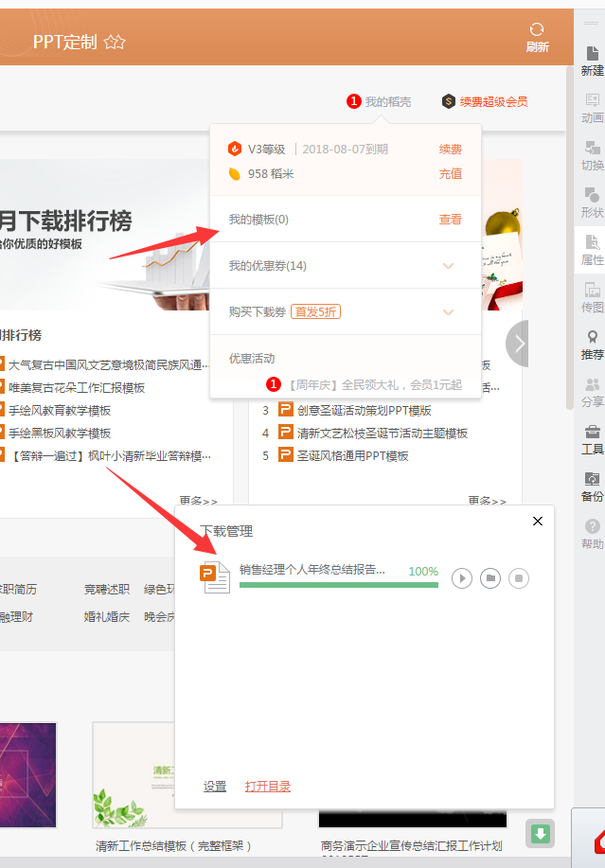This screenshot has height=868, width=605.
Task: Click the play button for downloaded file
Action: (x=462, y=578)
